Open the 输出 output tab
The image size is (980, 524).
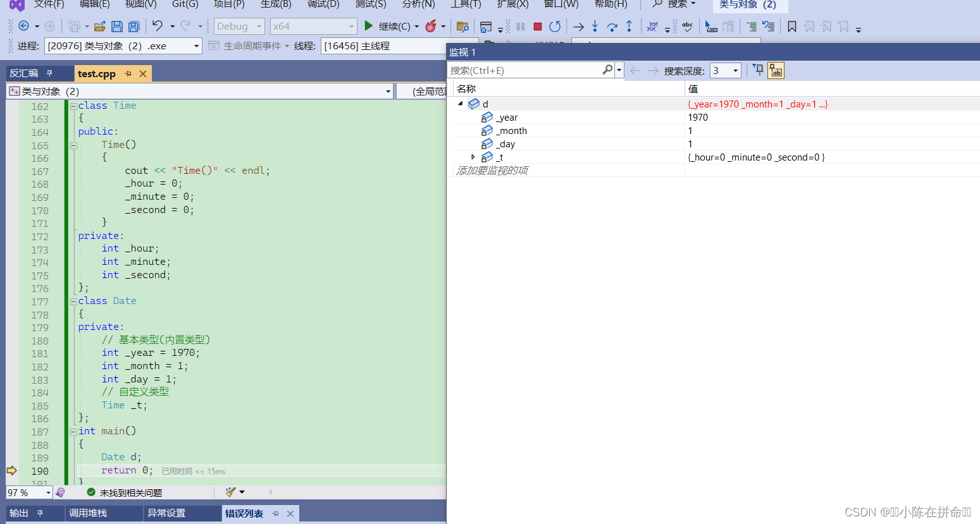tap(19, 513)
